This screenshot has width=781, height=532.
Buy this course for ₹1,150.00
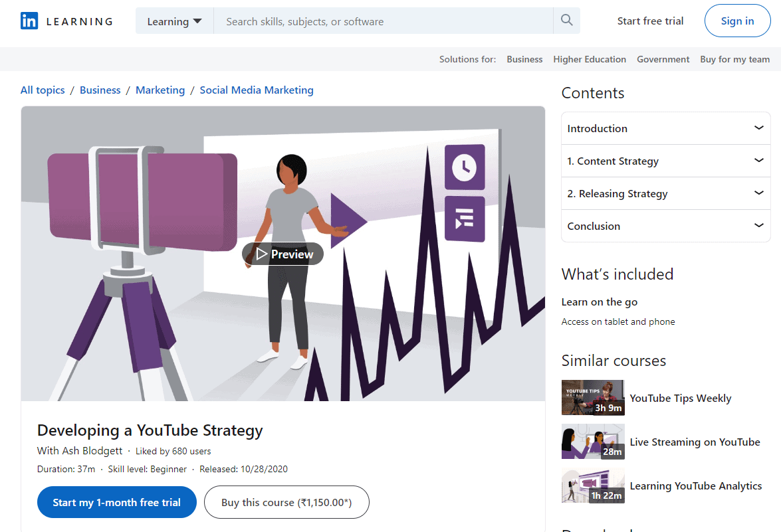286,502
